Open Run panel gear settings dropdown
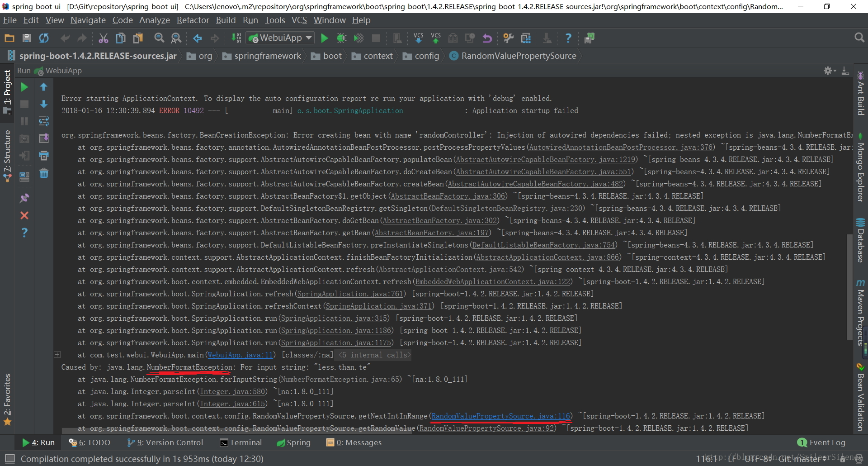Viewport: 868px width, 466px height. 830,71
